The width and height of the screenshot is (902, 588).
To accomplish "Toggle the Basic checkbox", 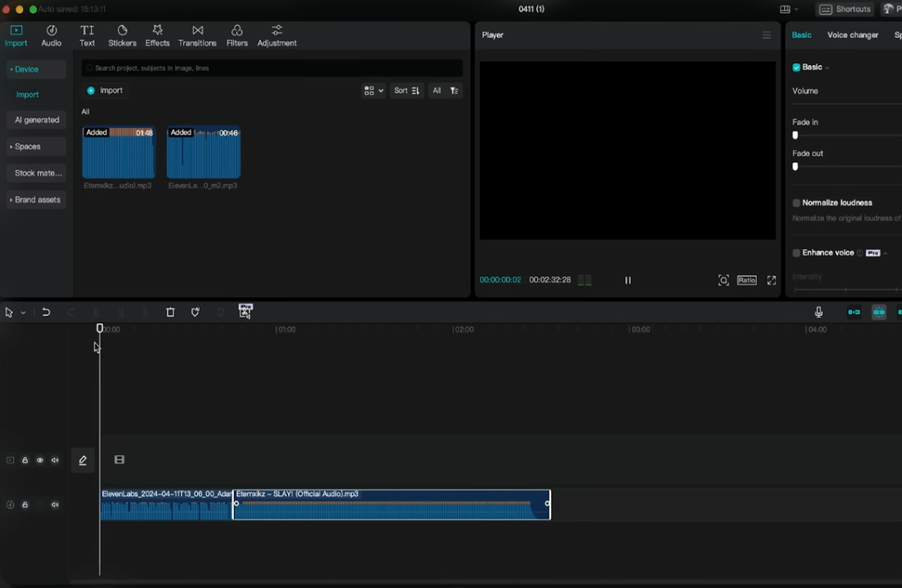I will [796, 68].
